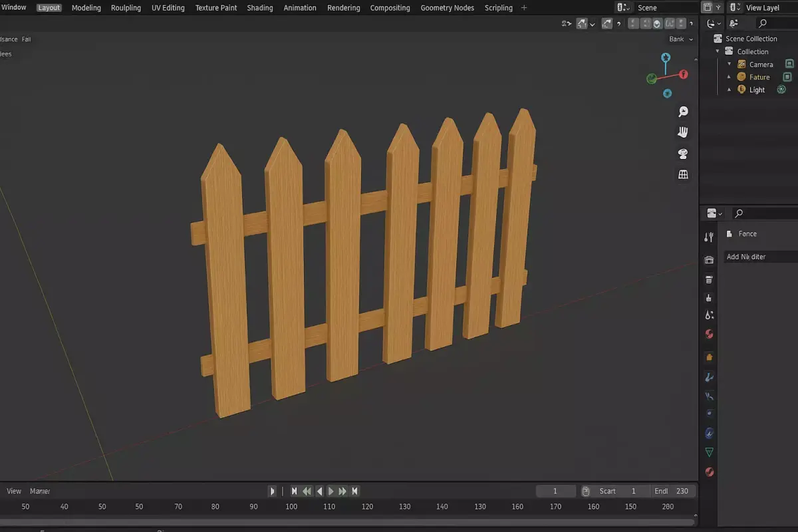
Task: Click Add Modifier button in properties
Action: (x=760, y=257)
